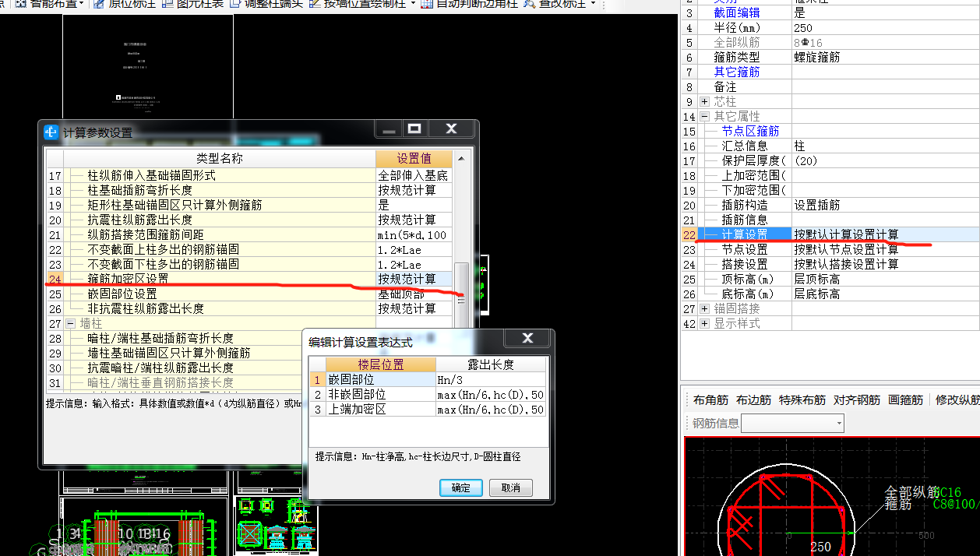The width and height of the screenshot is (980, 556).
Task: Click the 截面编辑 property name
Action: tap(737, 12)
